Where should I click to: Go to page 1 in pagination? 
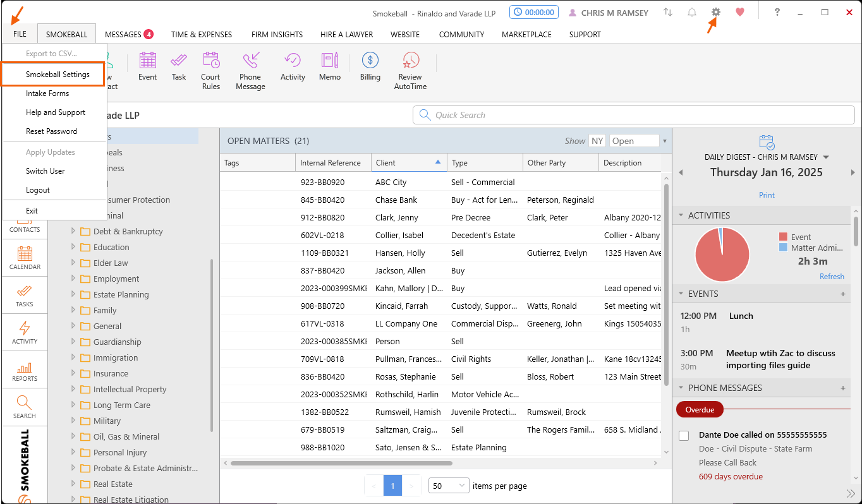click(x=392, y=486)
